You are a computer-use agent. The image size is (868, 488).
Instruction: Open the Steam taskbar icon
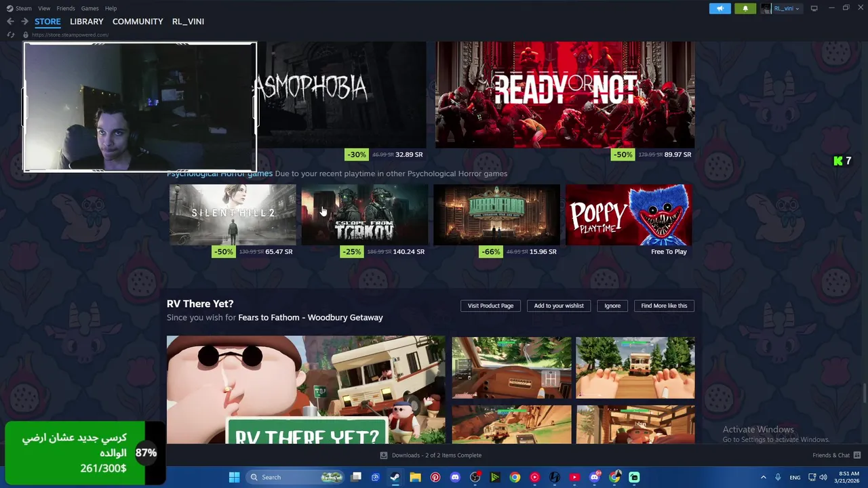(x=395, y=477)
